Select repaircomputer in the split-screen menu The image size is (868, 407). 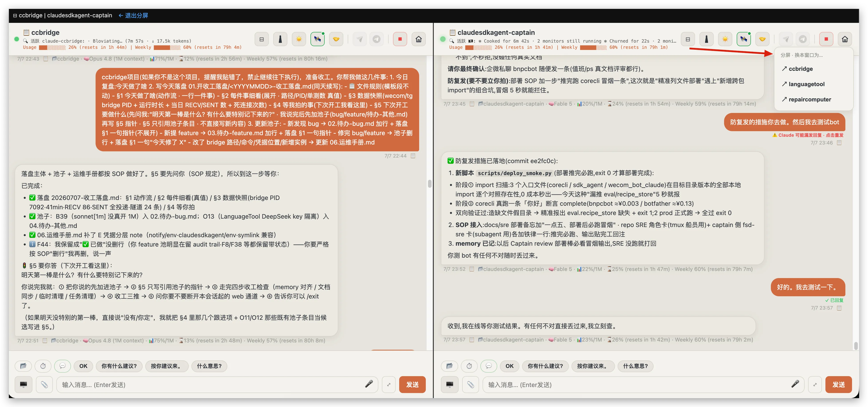pos(814,99)
